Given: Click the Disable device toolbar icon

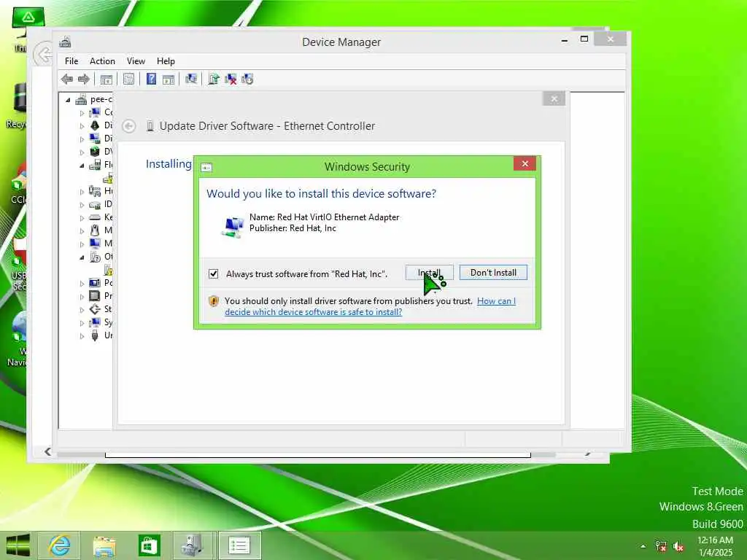Looking at the screenshot, I should 247,79.
